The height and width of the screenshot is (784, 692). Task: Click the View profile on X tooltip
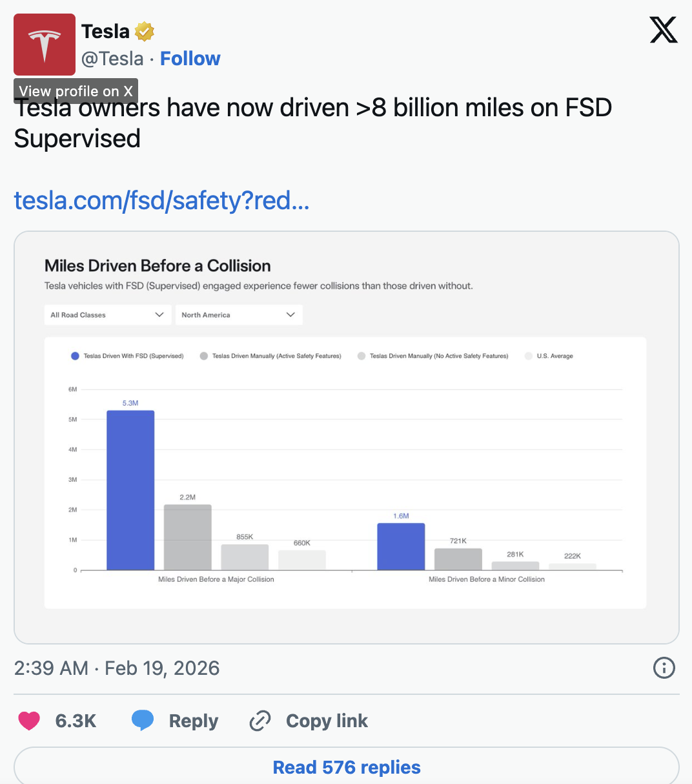coord(76,91)
